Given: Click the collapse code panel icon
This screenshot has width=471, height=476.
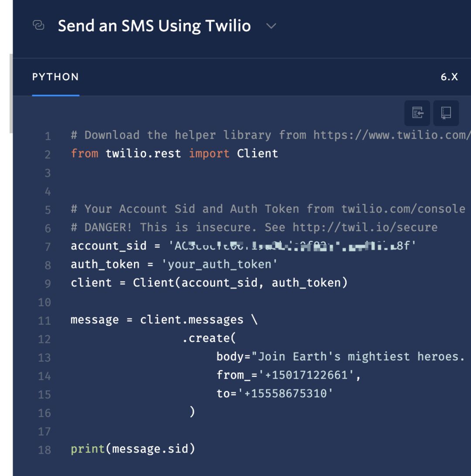Looking at the screenshot, I should tap(417, 113).
